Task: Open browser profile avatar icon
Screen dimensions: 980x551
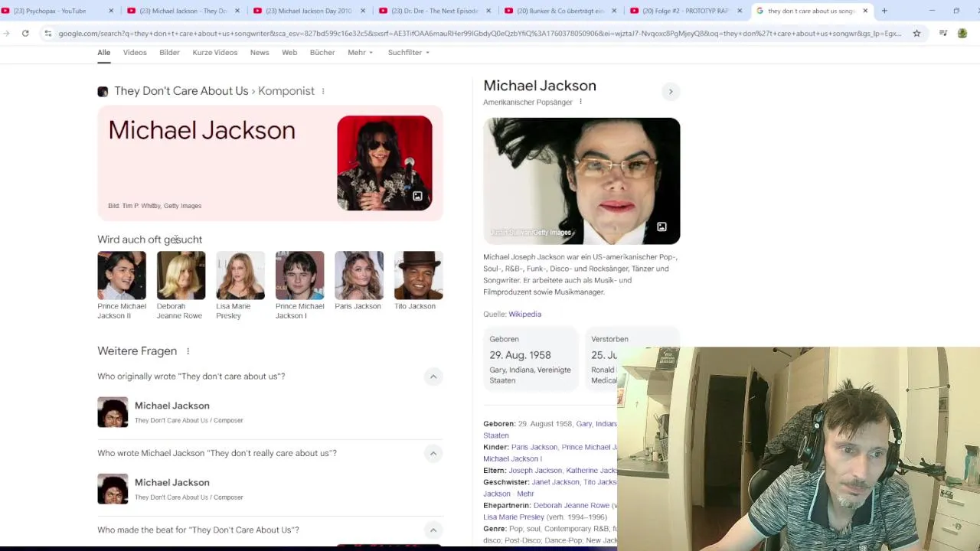Action: click(x=962, y=33)
